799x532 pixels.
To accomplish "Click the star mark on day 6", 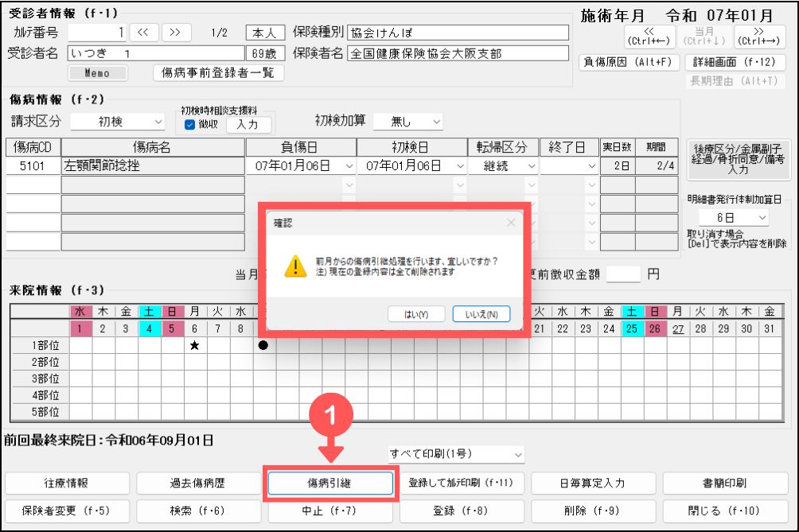I will point(193,345).
